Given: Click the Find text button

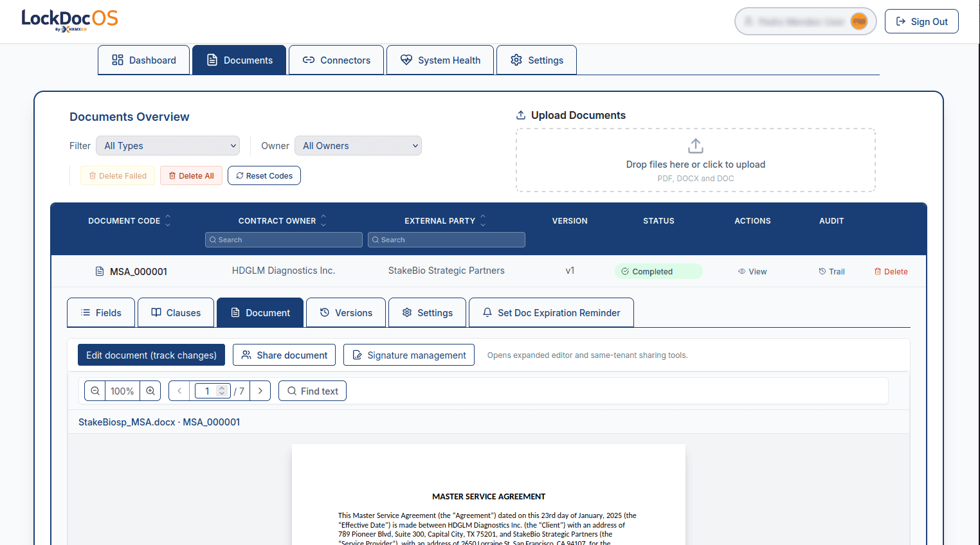Looking at the screenshot, I should (313, 391).
